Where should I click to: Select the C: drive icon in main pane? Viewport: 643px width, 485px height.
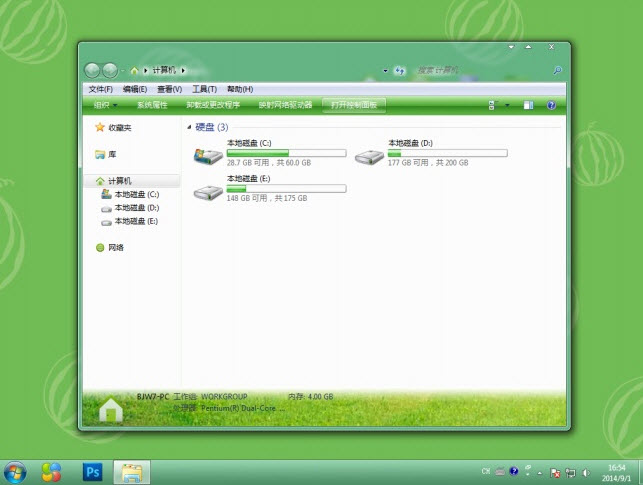click(x=208, y=156)
